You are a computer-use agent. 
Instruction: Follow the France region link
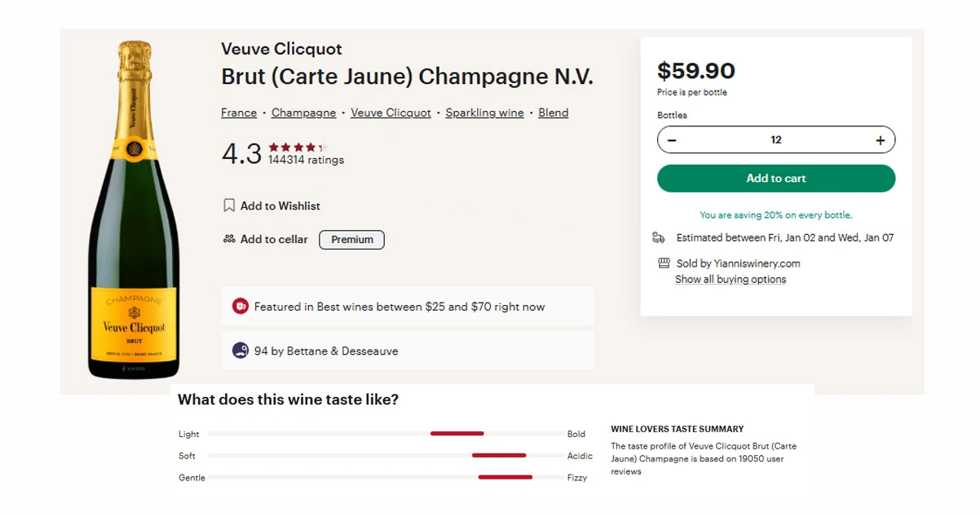(x=239, y=113)
